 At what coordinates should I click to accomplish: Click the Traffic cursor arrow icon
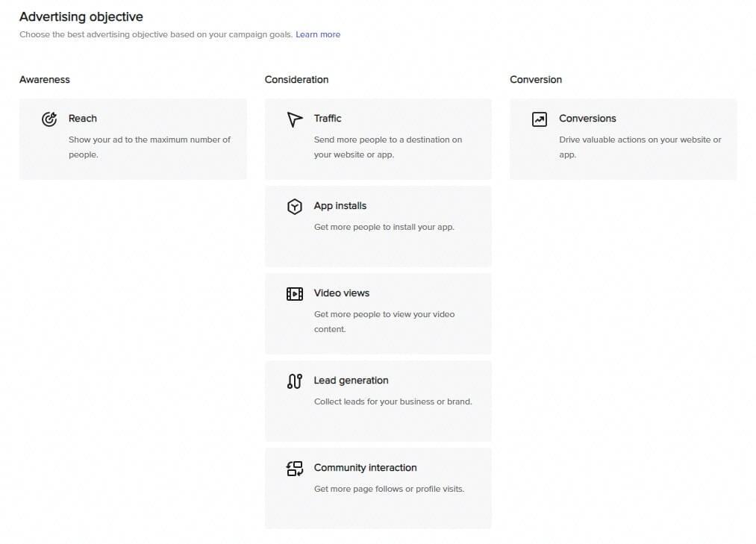coord(295,119)
